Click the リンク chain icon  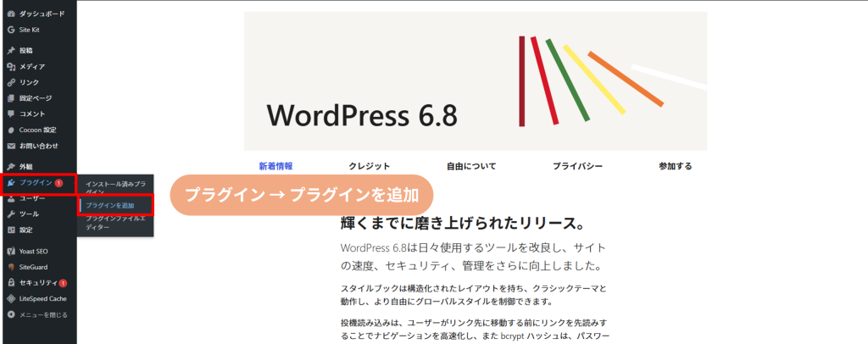(x=10, y=82)
